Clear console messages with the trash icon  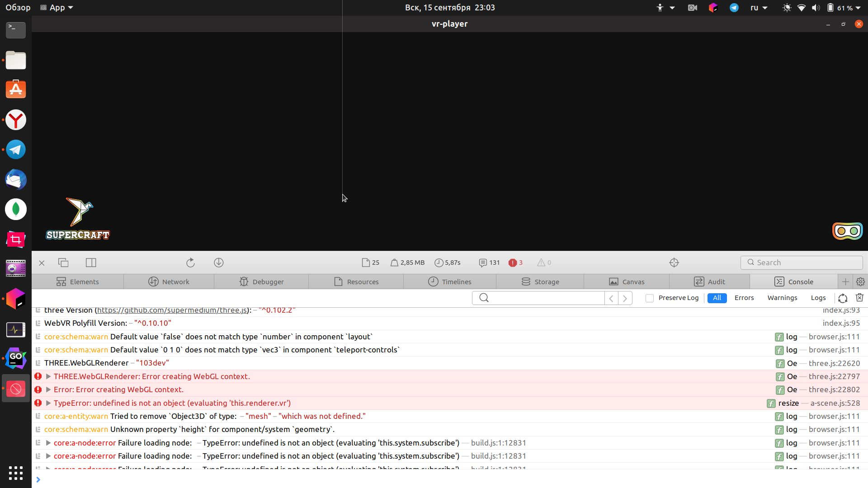[x=859, y=298]
